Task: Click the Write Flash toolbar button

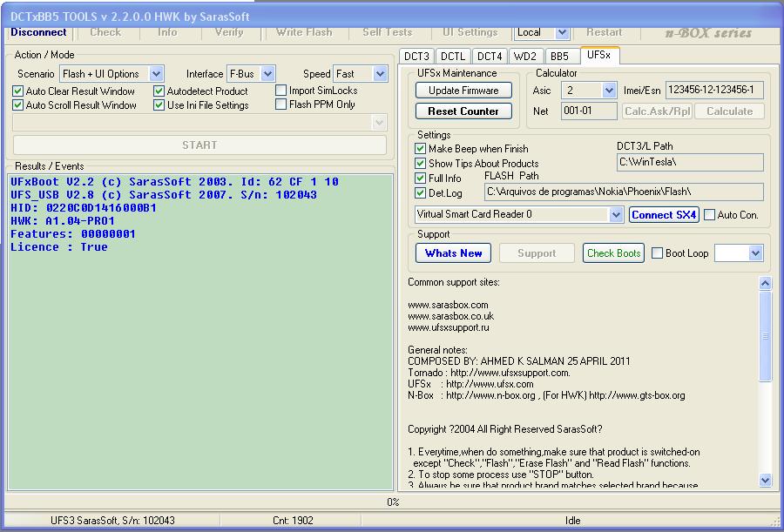Action: [304, 32]
